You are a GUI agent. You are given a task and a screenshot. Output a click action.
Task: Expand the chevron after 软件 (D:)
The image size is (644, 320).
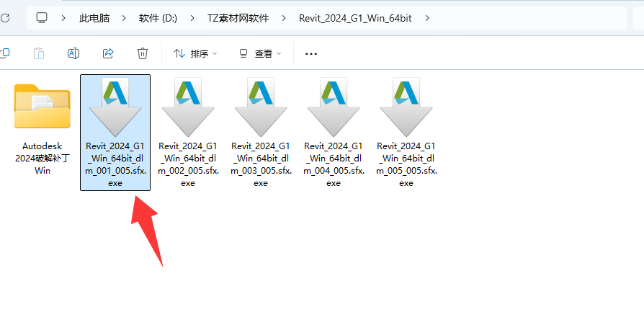click(x=192, y=18)
